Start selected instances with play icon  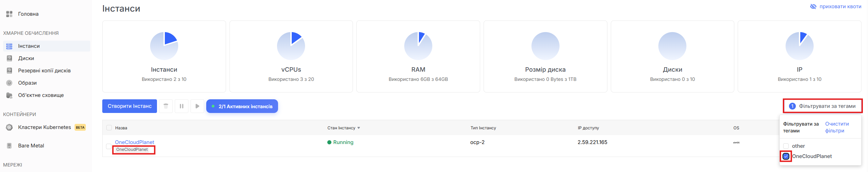[x=197, y=106]
